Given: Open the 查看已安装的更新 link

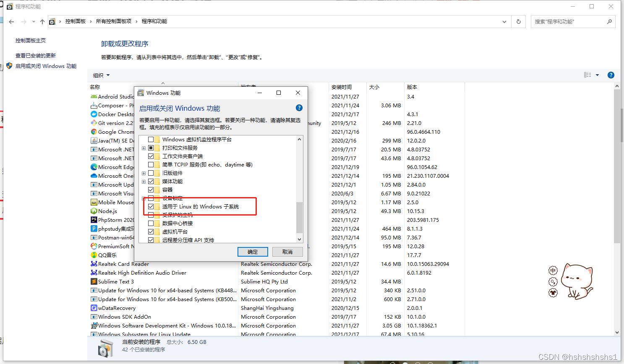Looking at the screenshot, I should (36, 55).
